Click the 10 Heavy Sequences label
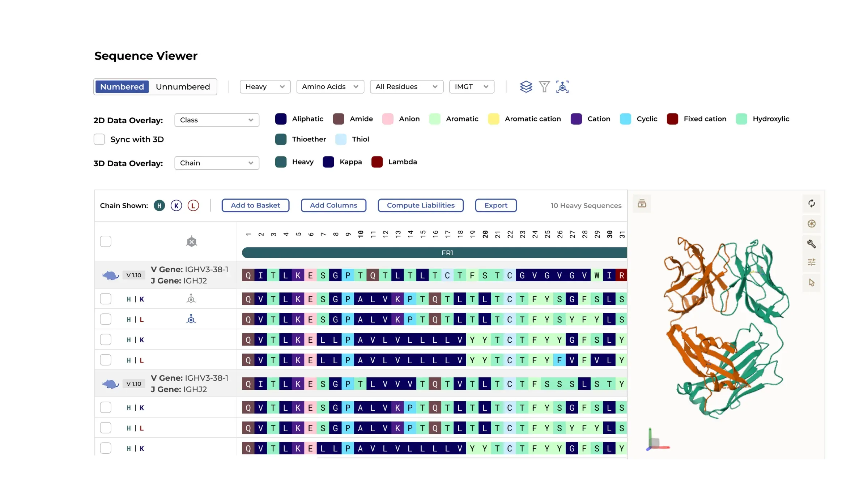Image resolution: width=868 pixels, height=488 pixels. 586,206
